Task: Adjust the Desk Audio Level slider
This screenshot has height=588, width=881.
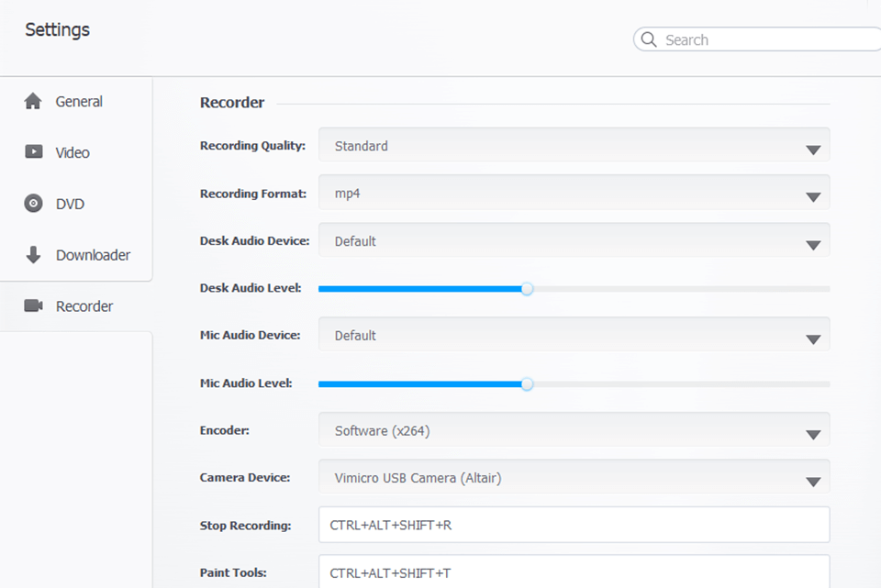Action: [527, 288]
